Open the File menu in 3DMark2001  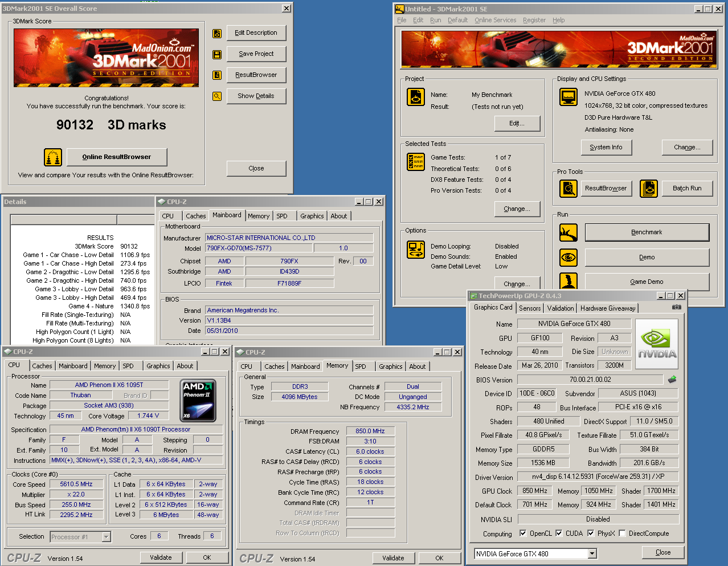pos(402,20)
